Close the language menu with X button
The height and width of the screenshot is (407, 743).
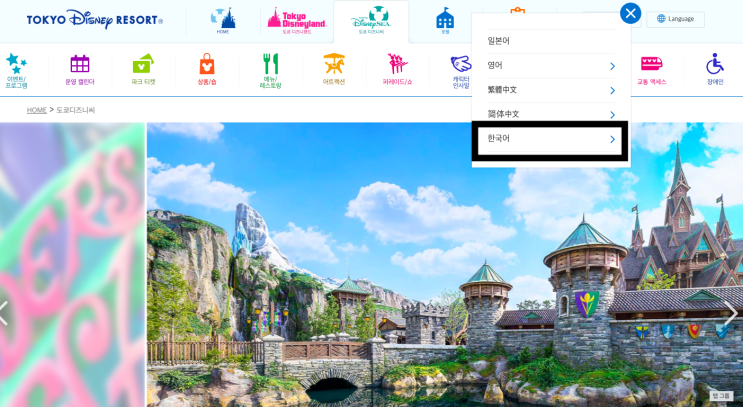630,13
